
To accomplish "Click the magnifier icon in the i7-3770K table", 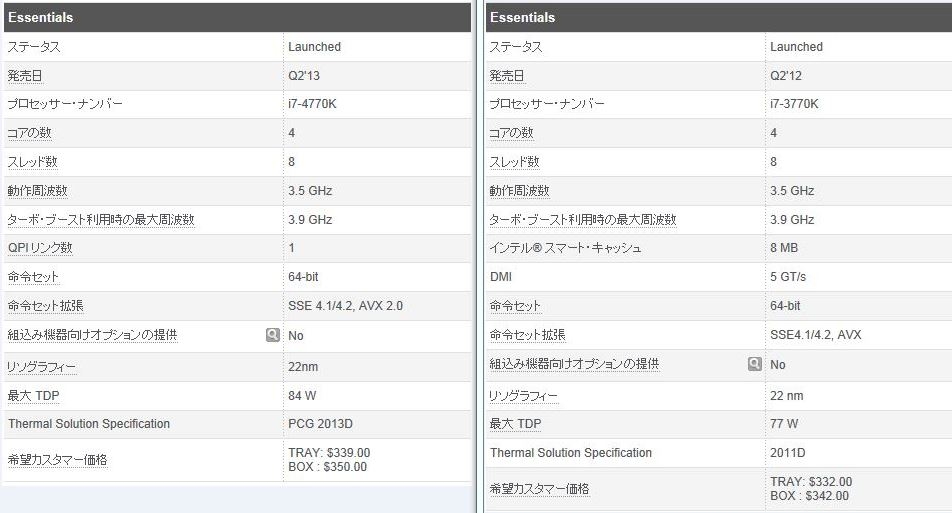I will pyautogui.click(x=755, y=365).
